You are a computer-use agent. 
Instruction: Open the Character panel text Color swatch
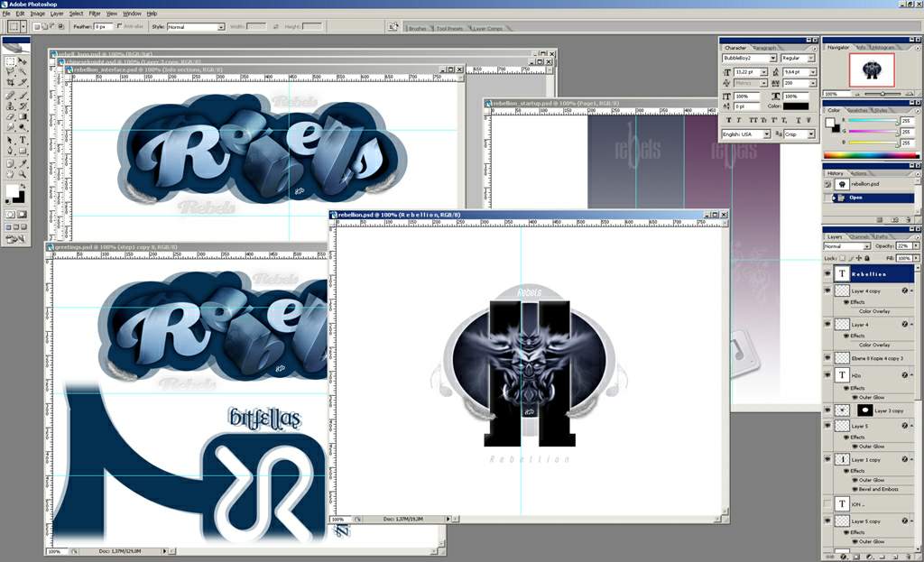pyautogui.click(x=796, y=106)
